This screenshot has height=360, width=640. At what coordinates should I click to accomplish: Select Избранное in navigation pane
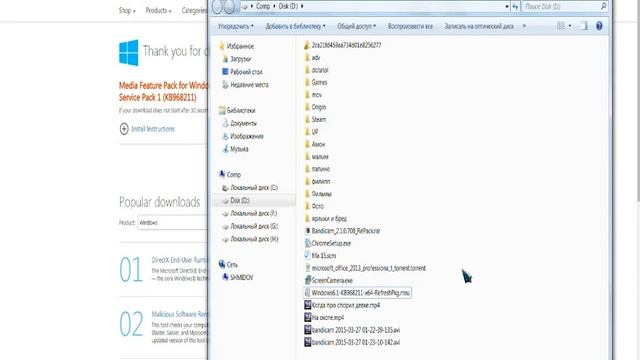point(240,46)
